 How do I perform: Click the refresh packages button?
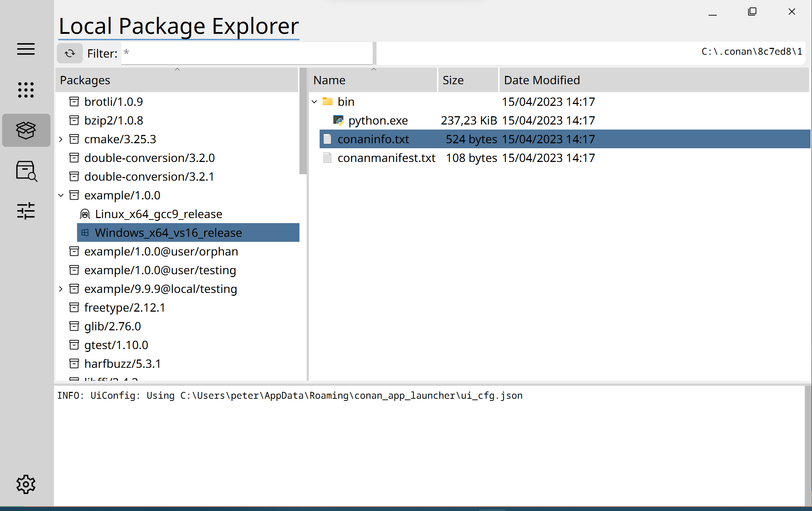coord(70,53)
